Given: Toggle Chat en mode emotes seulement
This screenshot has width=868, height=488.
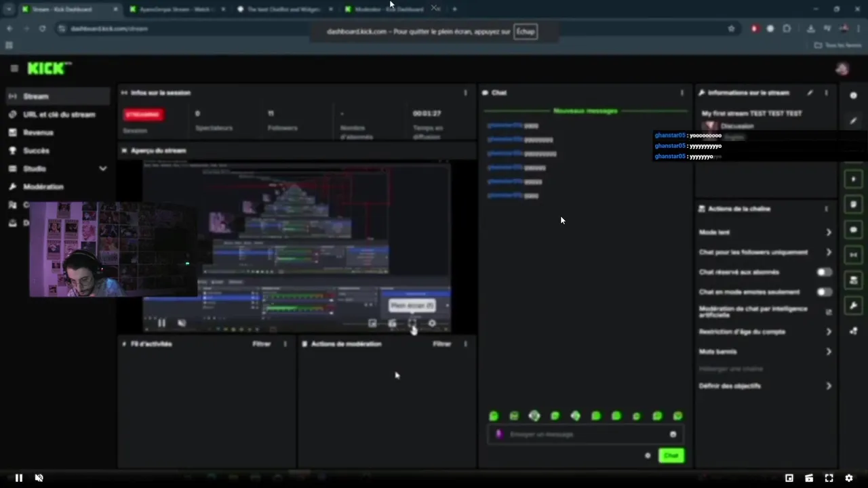Looking at the screenshot, I should tap(824, 292).
